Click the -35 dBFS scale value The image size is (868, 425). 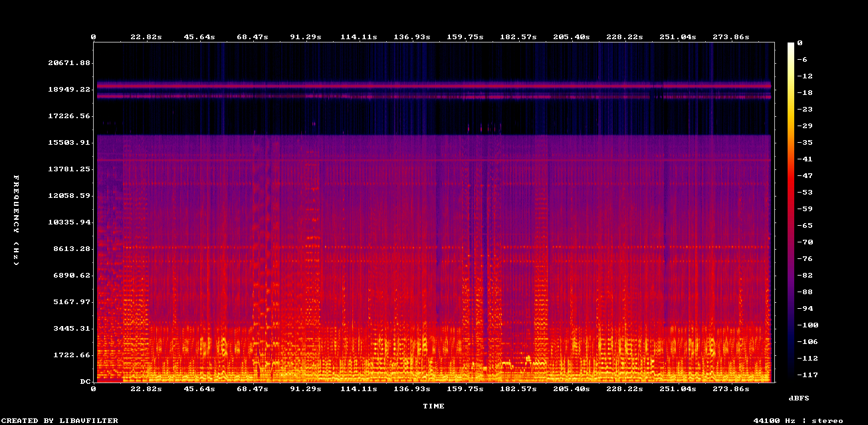tap(805, 143)
